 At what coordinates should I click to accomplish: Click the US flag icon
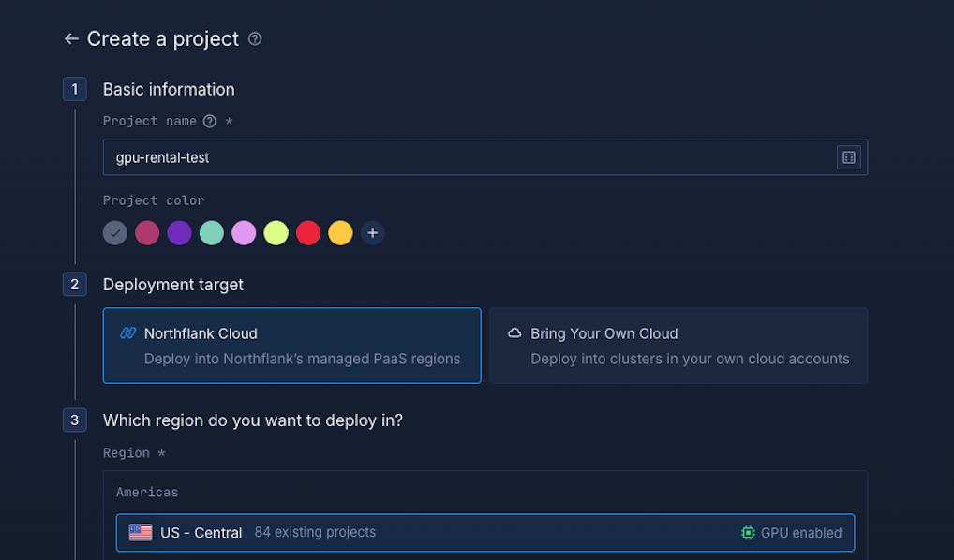[141, 533]
